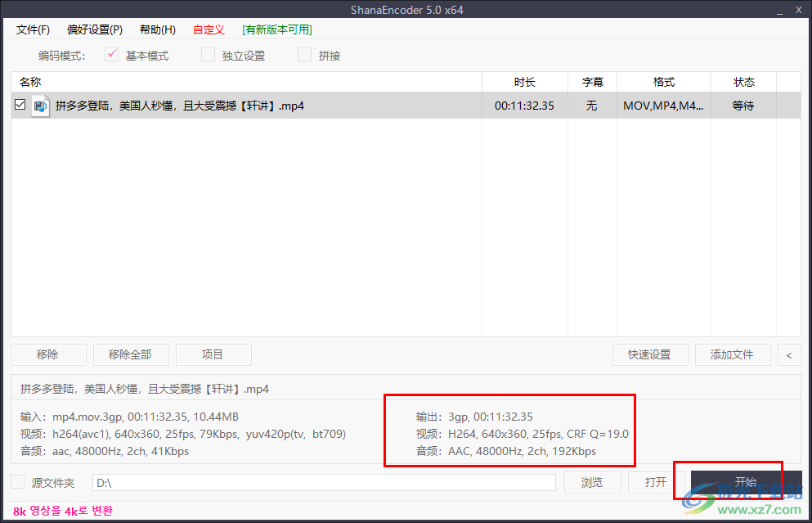Click the 浏览 browse button
The width and height of the screenshot is (812, 523).
tap(592, 483)
